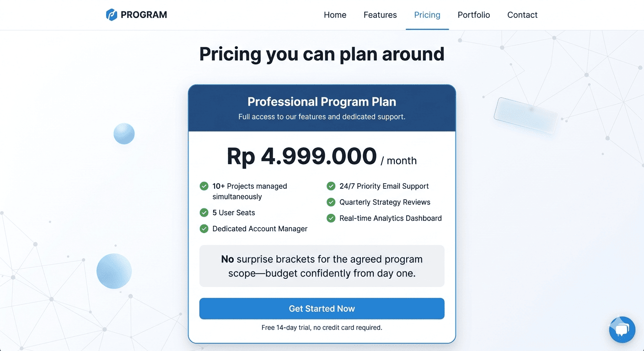Click the PROGRAM brand name text
The height and width of the screenshot is (351, 644).
point(144,15)
